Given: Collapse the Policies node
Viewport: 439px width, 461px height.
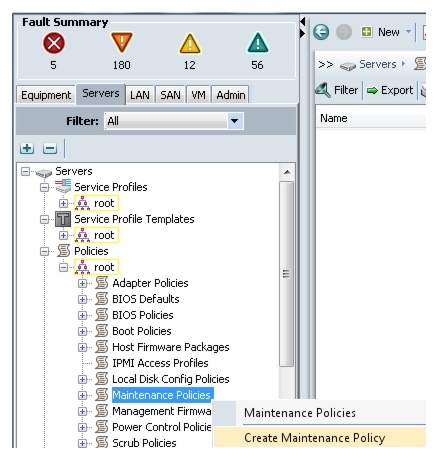Looking at the screenshot, I should click(44, 251).
